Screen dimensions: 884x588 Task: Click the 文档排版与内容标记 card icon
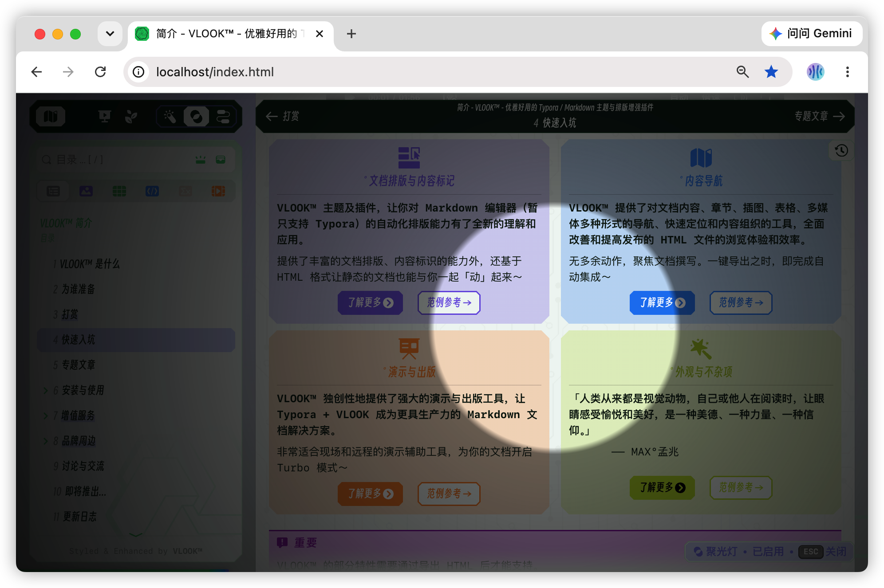tap(409, 158)
